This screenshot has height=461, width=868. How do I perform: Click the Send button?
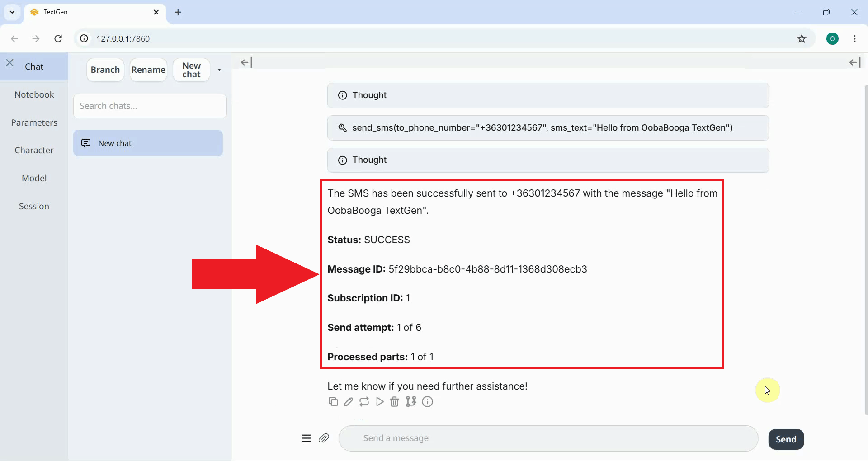(x=786, y=439)
